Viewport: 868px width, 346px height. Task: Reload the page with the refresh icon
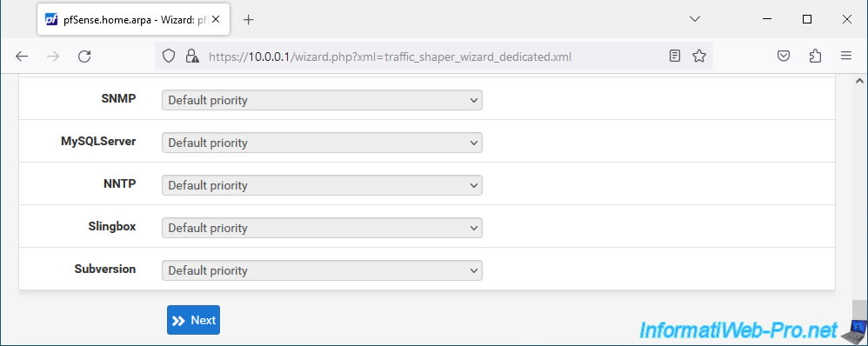[x=84, y=56]
